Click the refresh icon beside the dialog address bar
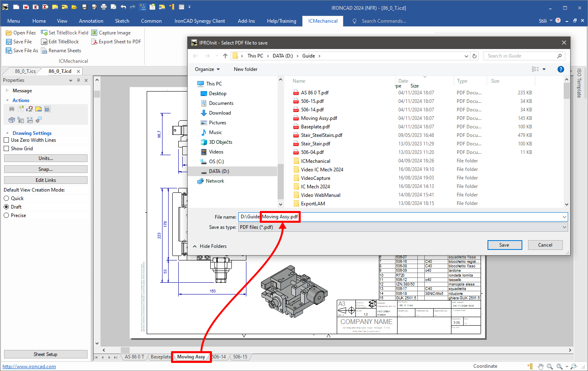The width and height of the screenshot is (588, 371). pos(475,56)
